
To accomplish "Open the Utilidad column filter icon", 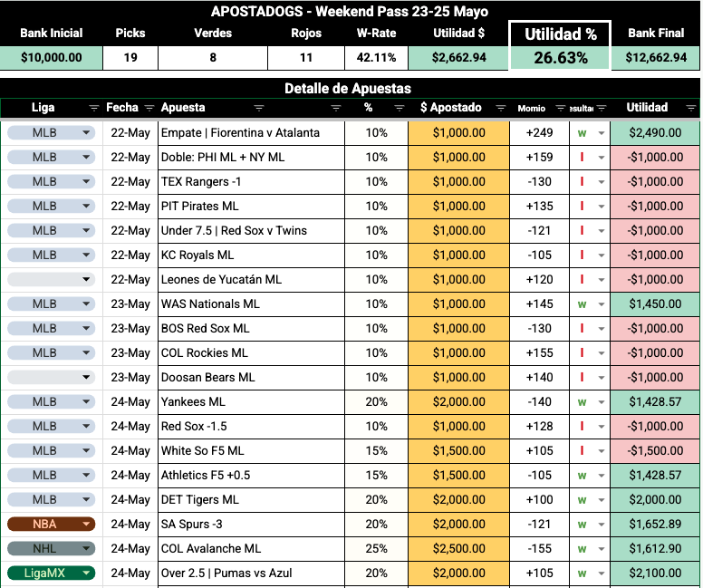I will [691, 108].
